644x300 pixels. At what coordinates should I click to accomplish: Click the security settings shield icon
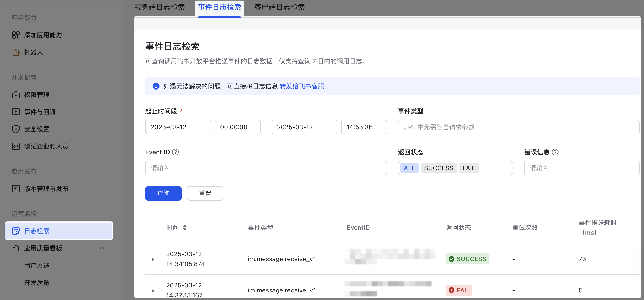click(x=16, y=129)
